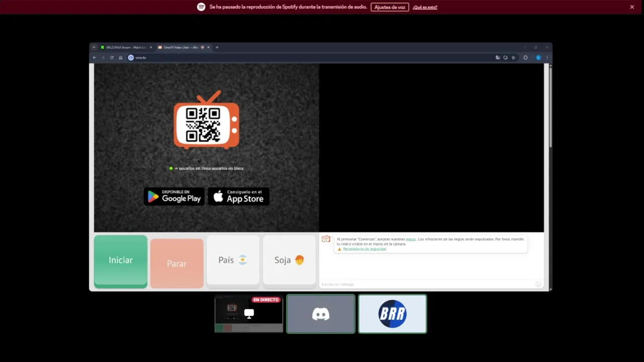Click the page vertical scrollbar
644x362 pixels.
pos(550,107)
